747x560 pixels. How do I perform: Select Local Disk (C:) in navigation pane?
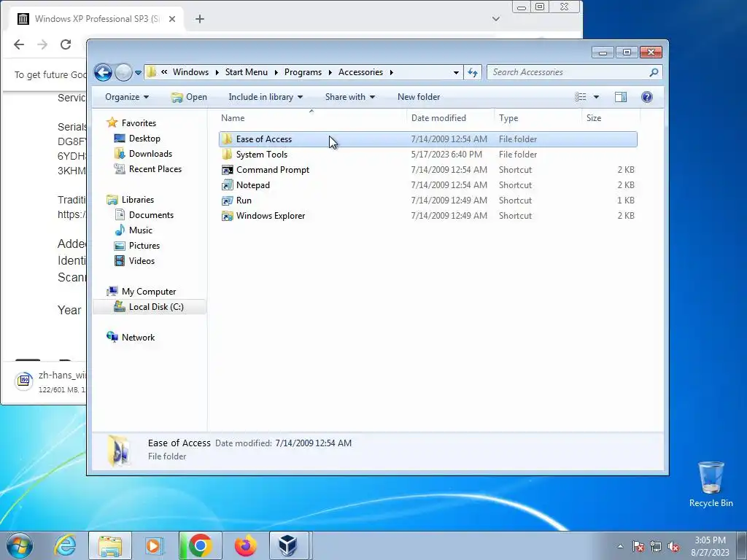click(x=150, y=307)
